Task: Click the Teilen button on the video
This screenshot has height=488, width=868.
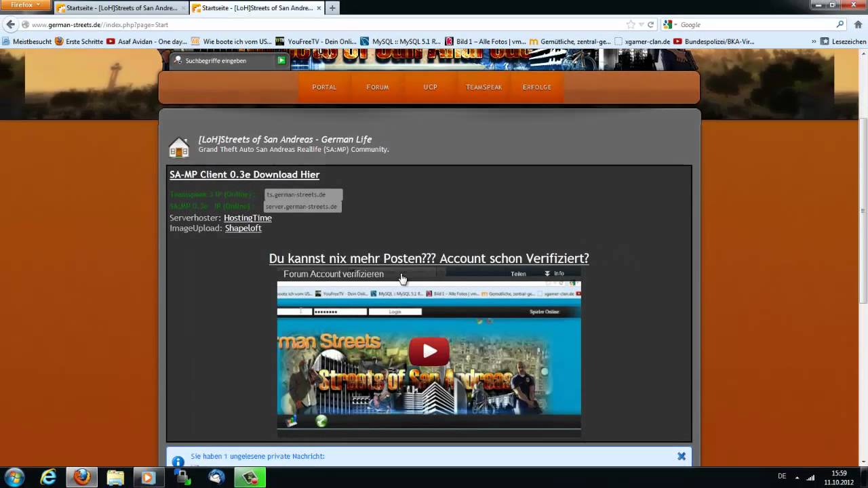Action: coord(518,274)
